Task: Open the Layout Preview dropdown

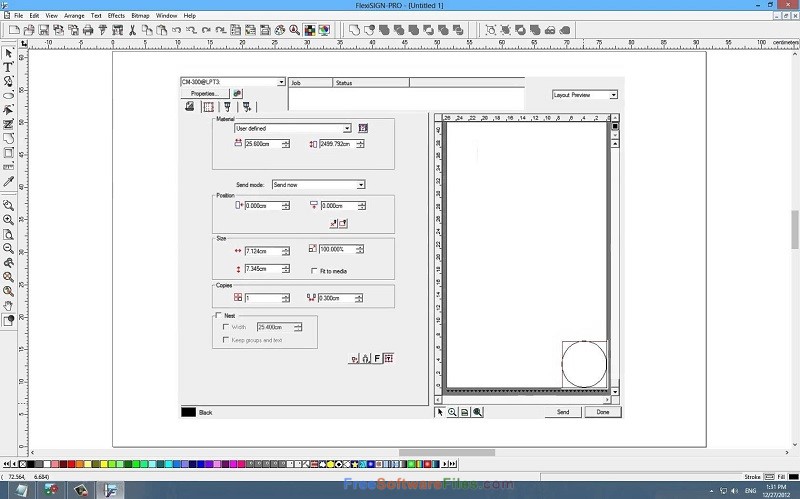Action: 613,95
